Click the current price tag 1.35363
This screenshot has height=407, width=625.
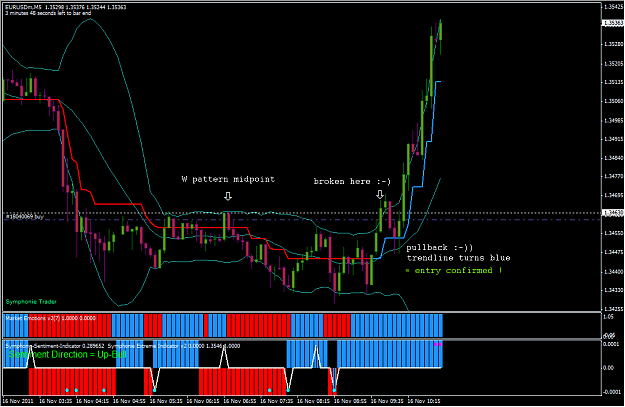point(613,23)
